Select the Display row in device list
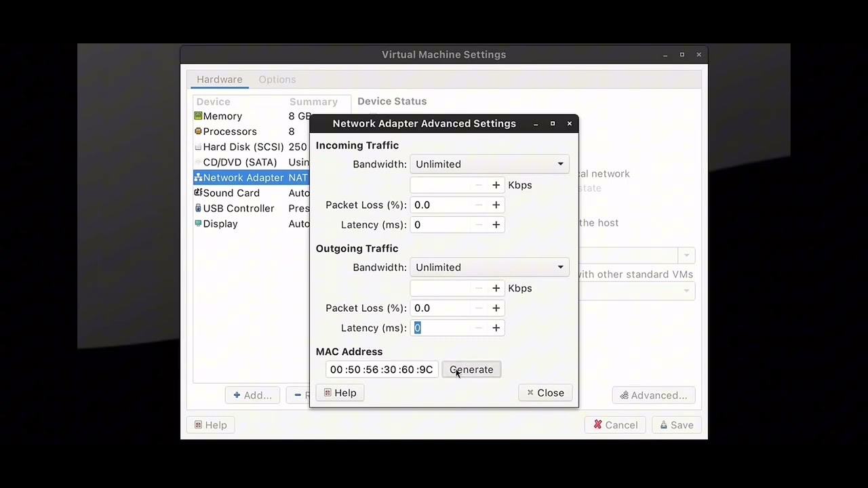The height and width of the screenshot is (488, 868). (251, 224)
